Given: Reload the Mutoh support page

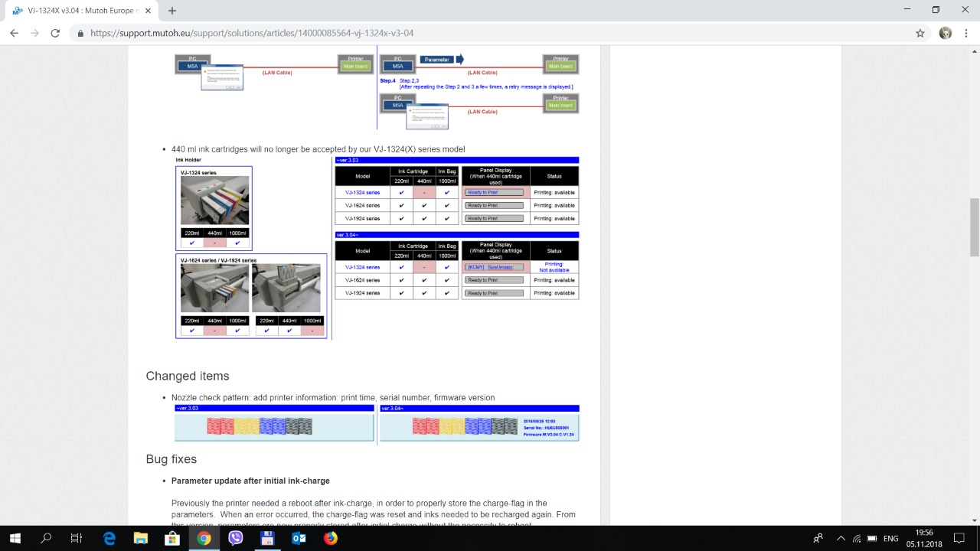Looking at the screenshot, I should point(55,33).
